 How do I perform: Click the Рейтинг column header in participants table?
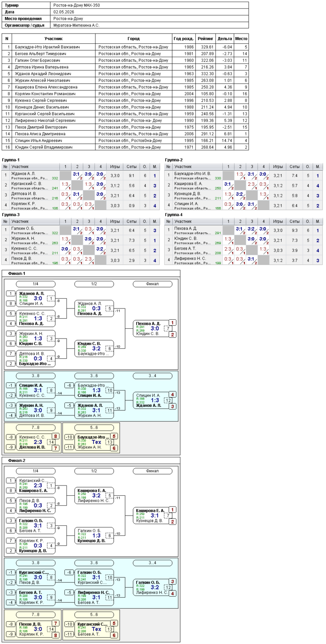205,39
